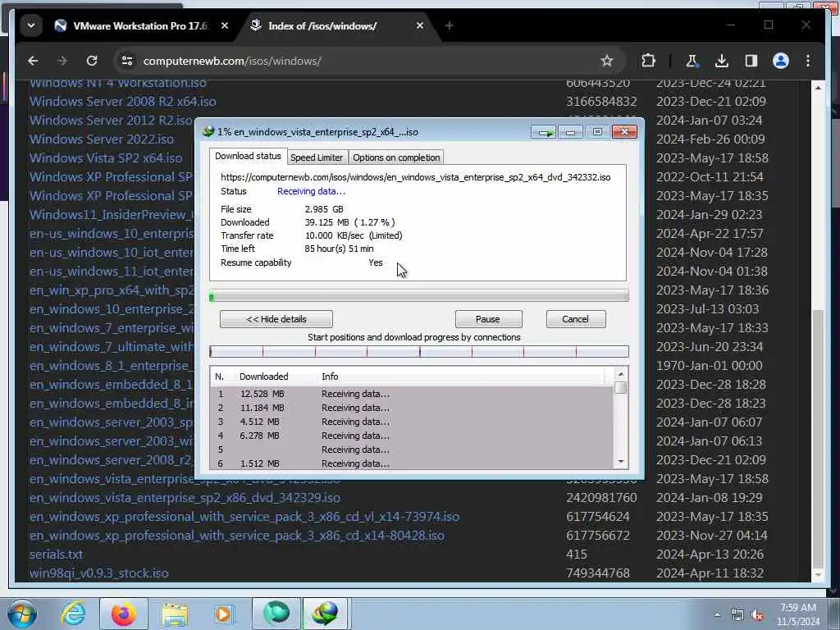The image size is (840, 630).
Task: Open the taskbar clock showing 7:59 AM
Action: (798, 614)
